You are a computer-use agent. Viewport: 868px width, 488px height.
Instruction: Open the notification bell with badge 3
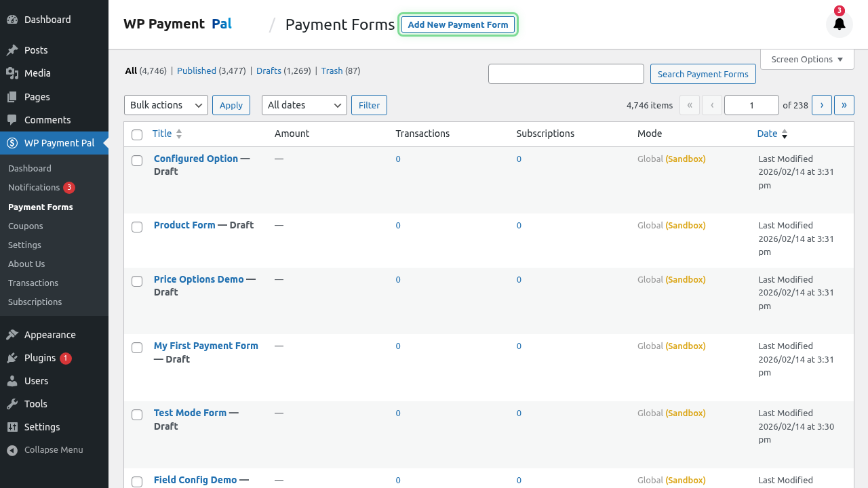tap(839, 24)
